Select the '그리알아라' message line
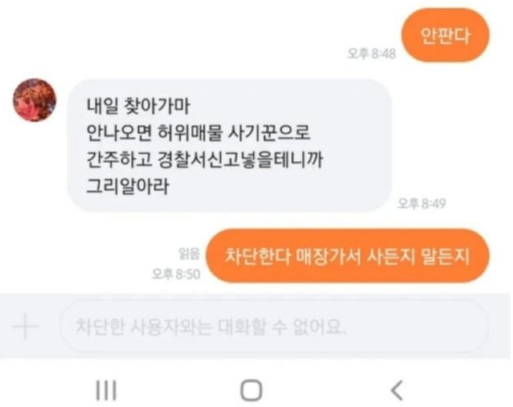The width and height of the screenshot is (513, 407). pyautogui.click(x=128, y=186)
